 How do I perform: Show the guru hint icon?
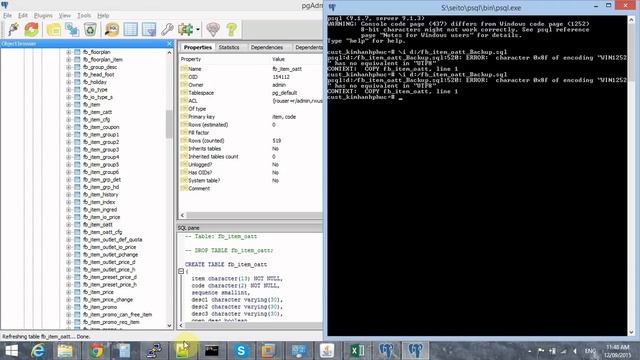pyautogui.click(x=213, y=29)
